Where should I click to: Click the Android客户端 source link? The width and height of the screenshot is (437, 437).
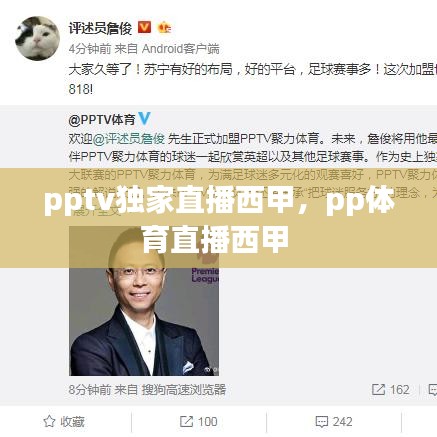[x=181, y=49]
